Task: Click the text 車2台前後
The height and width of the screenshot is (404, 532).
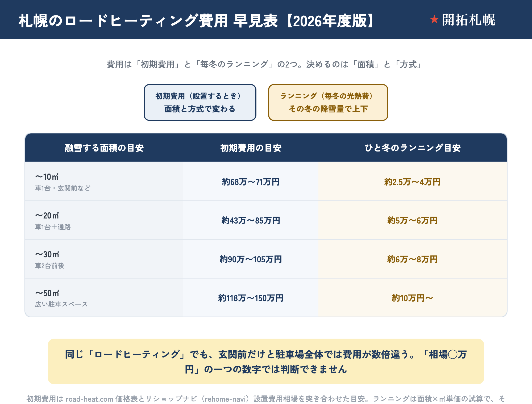Action: (x=50, y=266)
